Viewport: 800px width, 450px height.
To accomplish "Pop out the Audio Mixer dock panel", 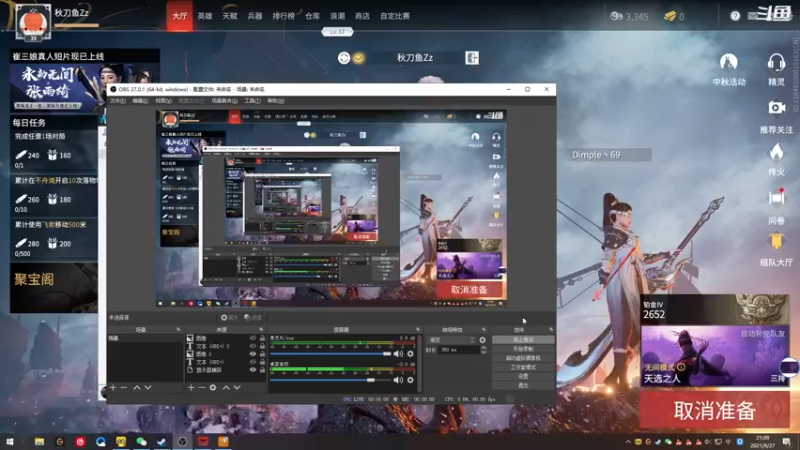I will point(418,330).
